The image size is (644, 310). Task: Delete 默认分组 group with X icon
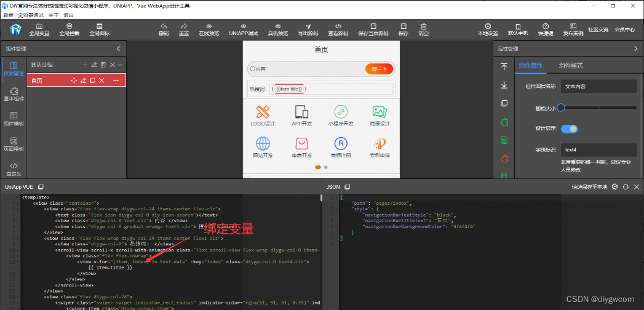(113, 65)
